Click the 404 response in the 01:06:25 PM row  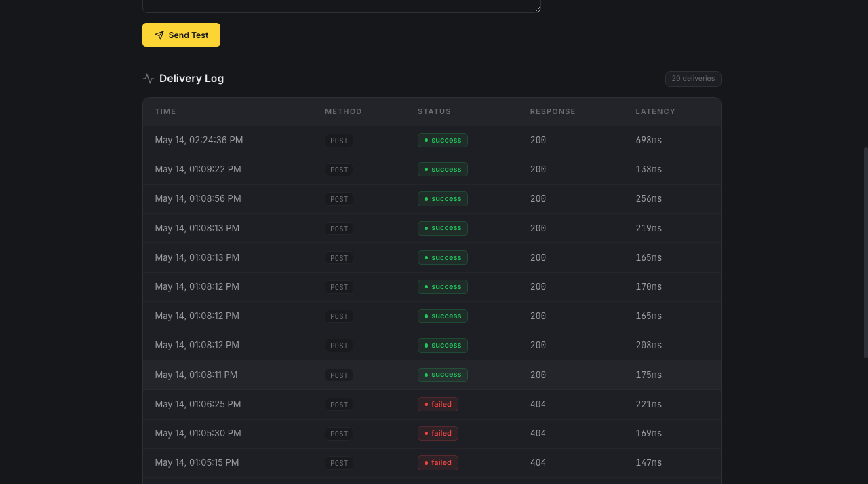(538, 404)
